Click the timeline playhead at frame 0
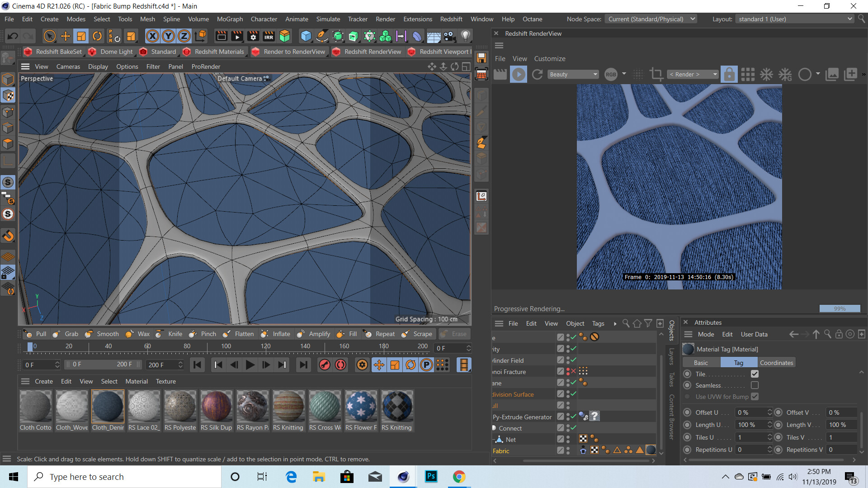This screenshot has height=488, width=868. pyautogui.click(x=30, y=346)
